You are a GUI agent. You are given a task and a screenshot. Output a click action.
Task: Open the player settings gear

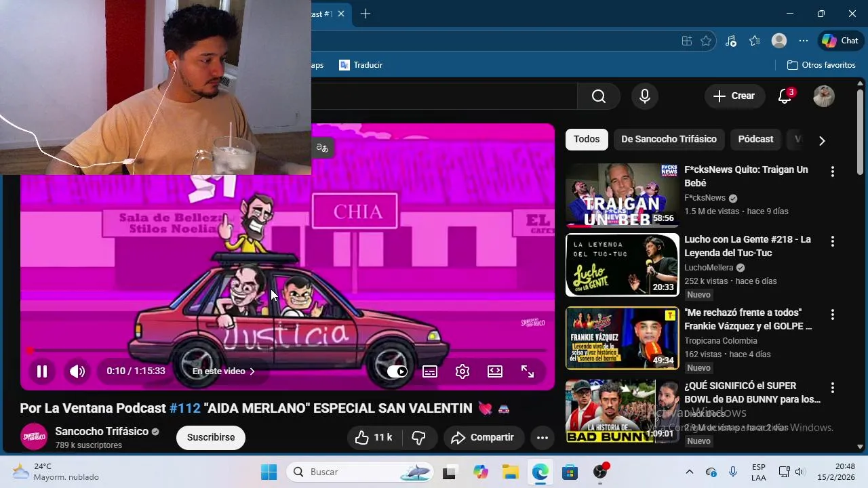(462, 371)
